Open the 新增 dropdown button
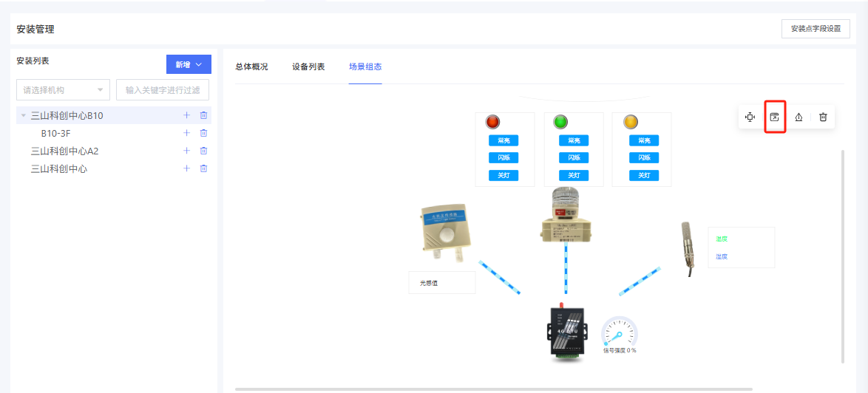868x393 pixels. tap(189, 65)
